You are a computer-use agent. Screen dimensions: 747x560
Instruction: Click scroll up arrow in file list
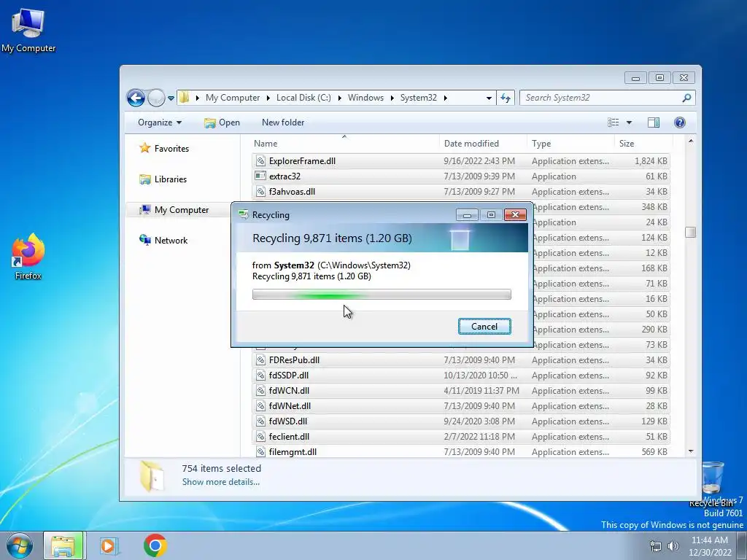coord(691,141)
